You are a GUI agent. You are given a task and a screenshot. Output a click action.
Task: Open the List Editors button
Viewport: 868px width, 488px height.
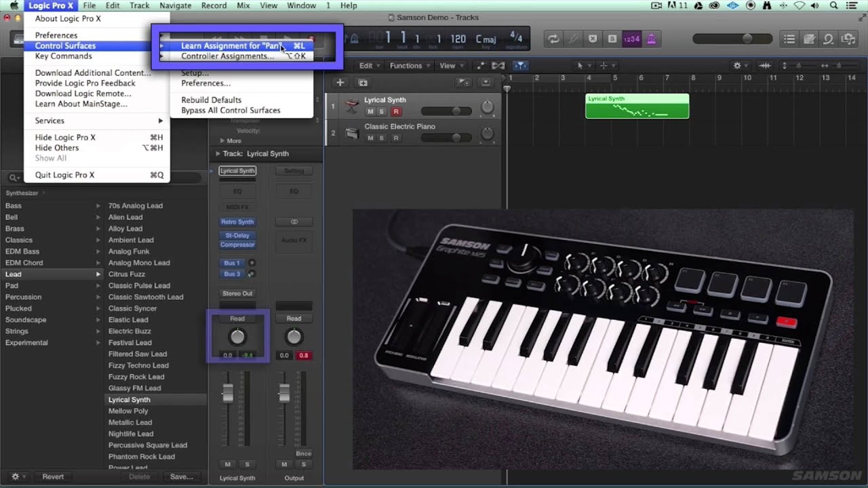pyautogui.click(x=789, y=39)
